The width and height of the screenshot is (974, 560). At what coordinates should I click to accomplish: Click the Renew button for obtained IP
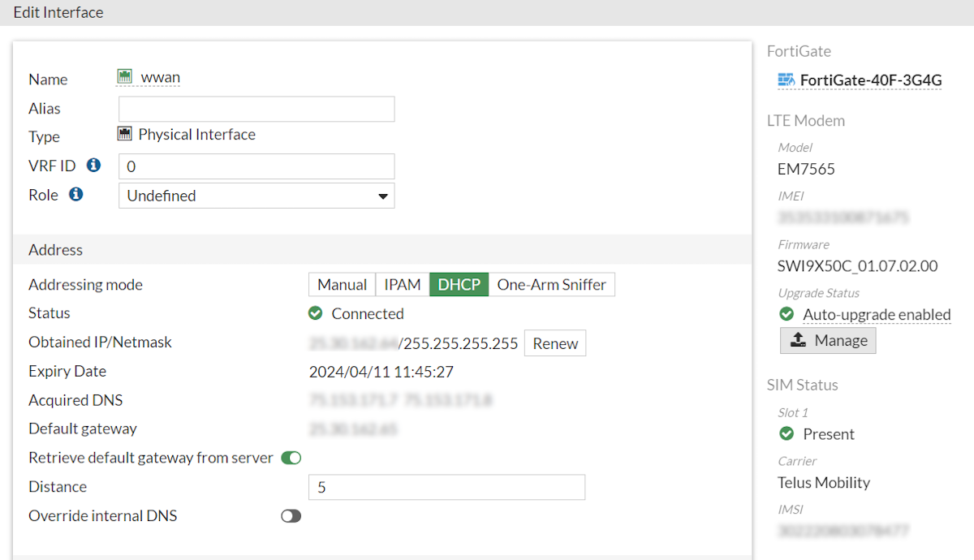click(554, 342)
